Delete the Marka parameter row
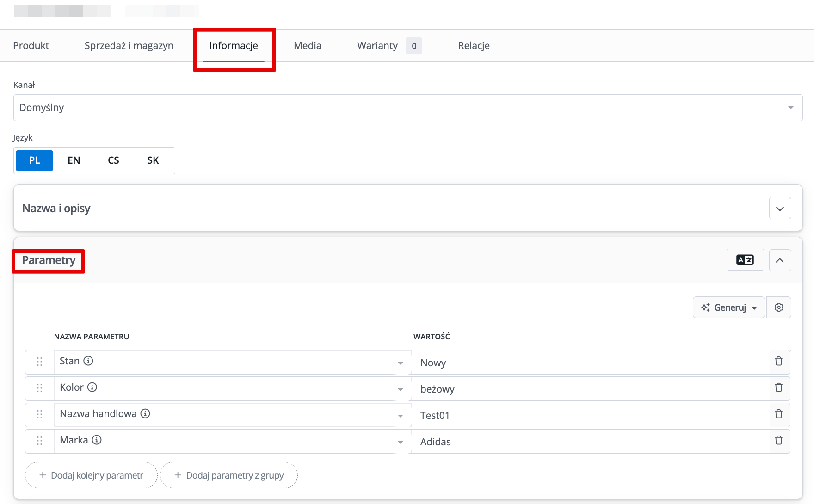 tap(779, 441)
